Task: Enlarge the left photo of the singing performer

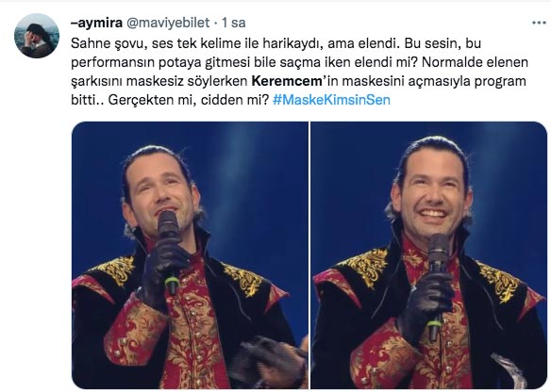Action: 190,255
